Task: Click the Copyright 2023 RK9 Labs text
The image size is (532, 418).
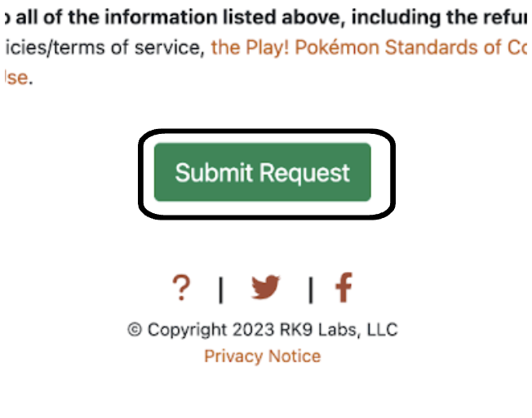Action: [x=262, y=330]
